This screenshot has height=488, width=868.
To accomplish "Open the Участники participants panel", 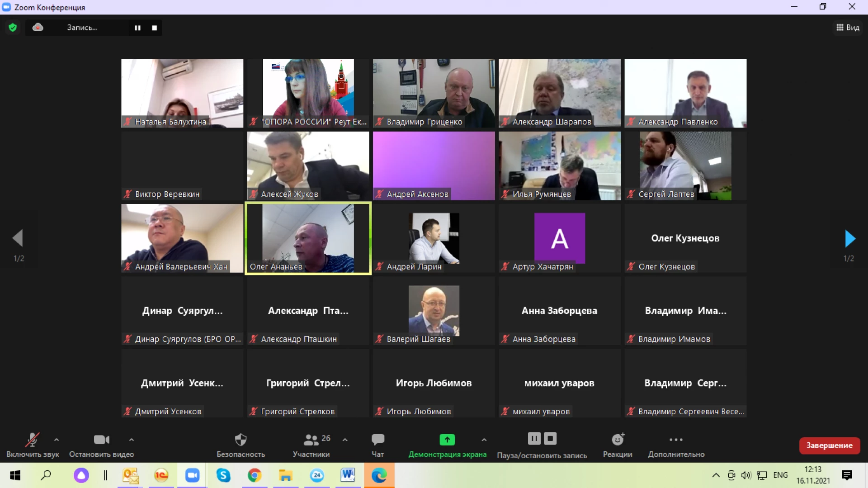I will [311, 445].
